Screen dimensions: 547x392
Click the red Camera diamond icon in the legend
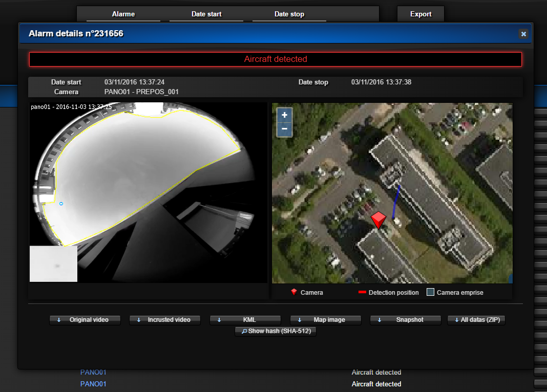[x=294, y=292]
